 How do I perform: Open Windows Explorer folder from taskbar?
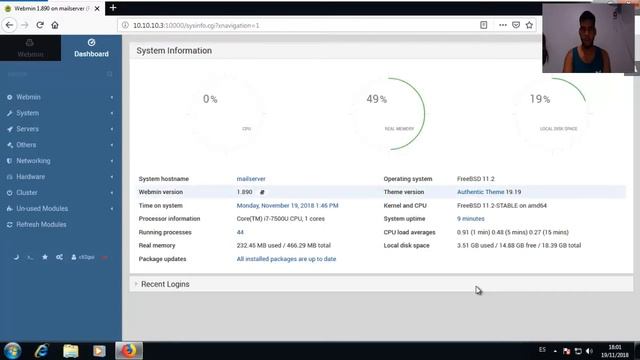click(71, 351)
